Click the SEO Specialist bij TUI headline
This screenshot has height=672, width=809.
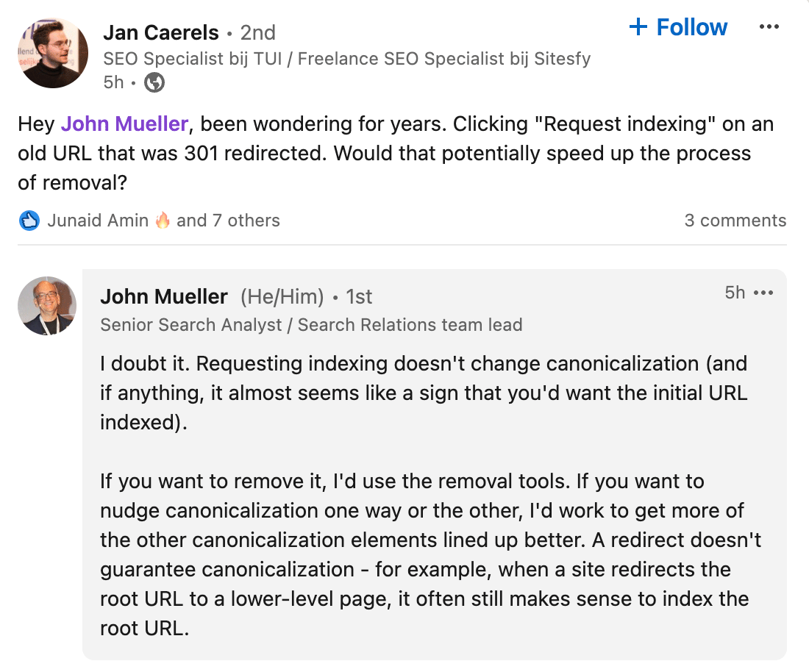point(346,59)
